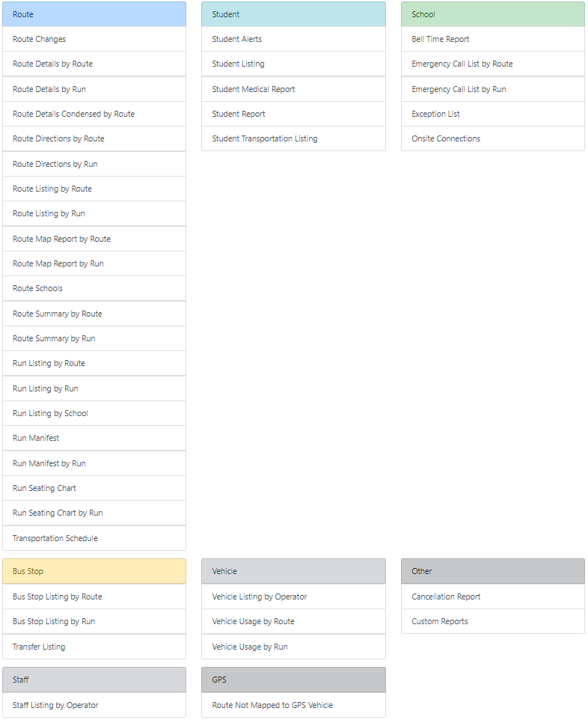Screen dimensions: 588x720
Task: Click the Route Schools report
Action: click(37, 288)
